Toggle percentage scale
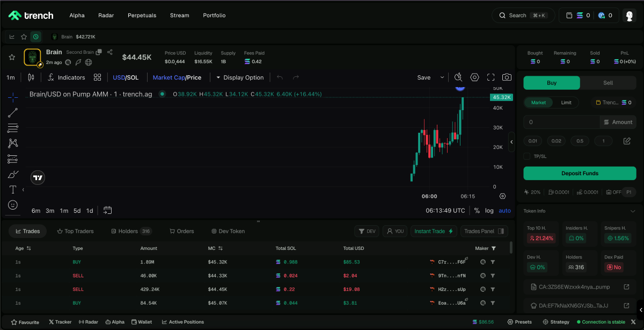This screenshot has height=330, width=644. coord(477,211)
